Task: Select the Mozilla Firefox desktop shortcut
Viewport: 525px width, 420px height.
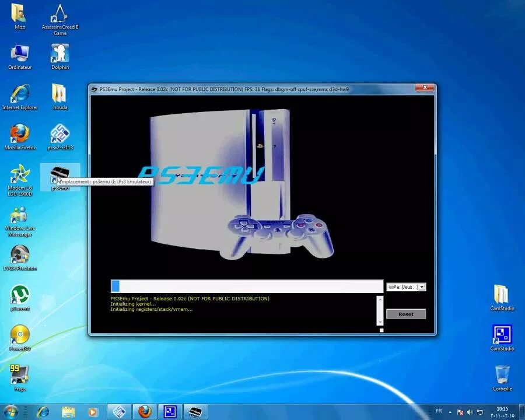Action: (x=20, y=137)
